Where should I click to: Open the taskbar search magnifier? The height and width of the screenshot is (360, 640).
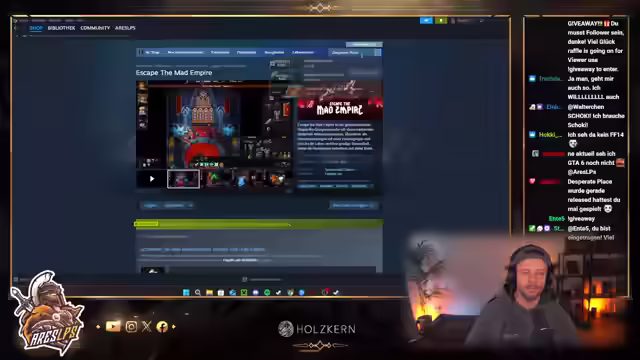click(x=198, y=292)
